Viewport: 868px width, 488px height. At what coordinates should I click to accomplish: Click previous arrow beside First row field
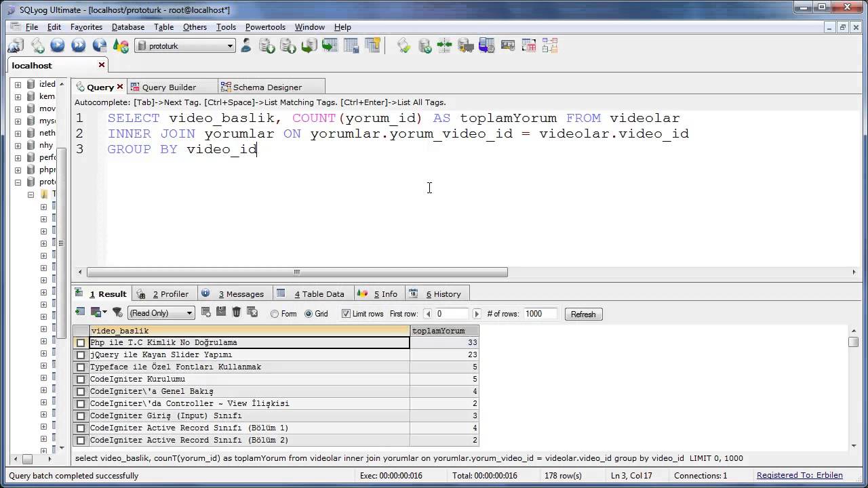click(x=428, y=314)
